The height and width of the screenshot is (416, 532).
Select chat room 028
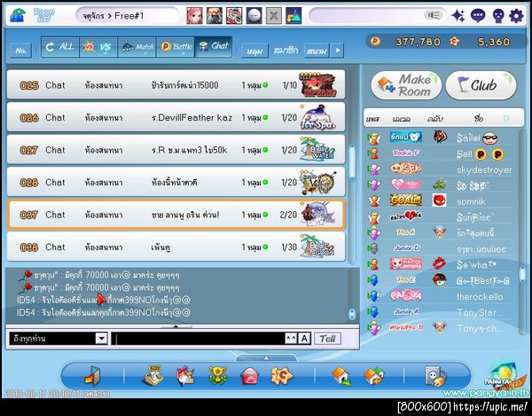pyautogui.click(x=176, y=182)
